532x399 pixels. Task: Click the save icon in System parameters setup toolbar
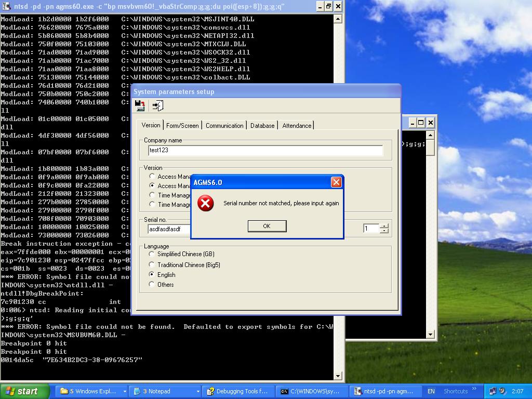140,105
